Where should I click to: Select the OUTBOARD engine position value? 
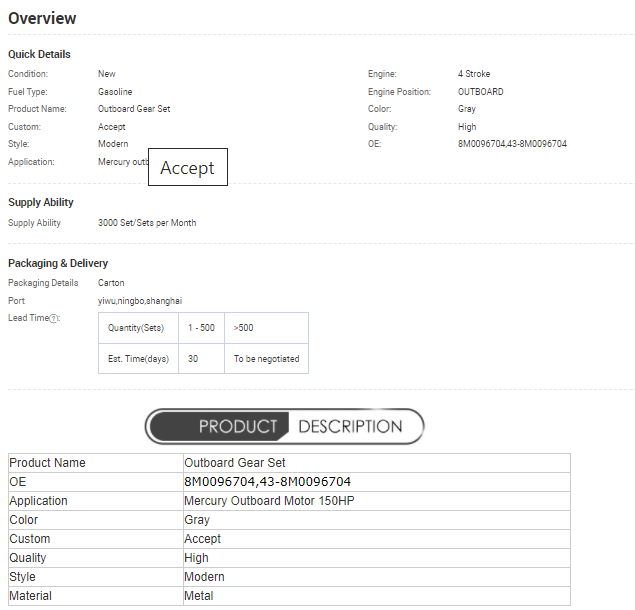(481, 92)
